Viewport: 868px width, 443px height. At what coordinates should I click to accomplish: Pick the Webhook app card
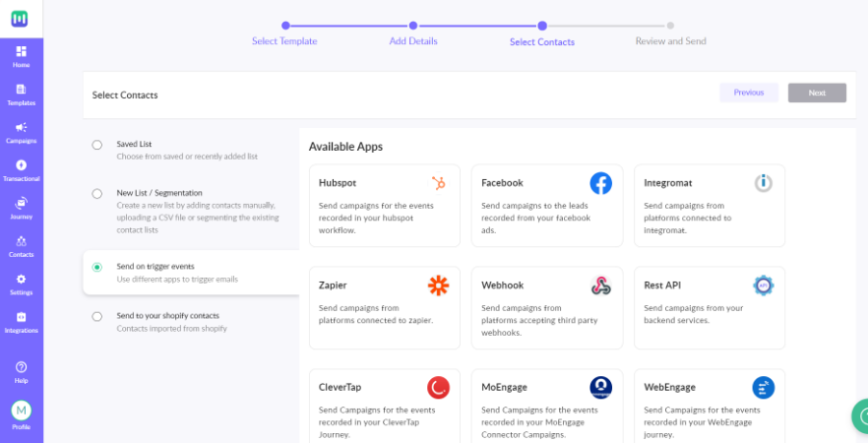547,308
